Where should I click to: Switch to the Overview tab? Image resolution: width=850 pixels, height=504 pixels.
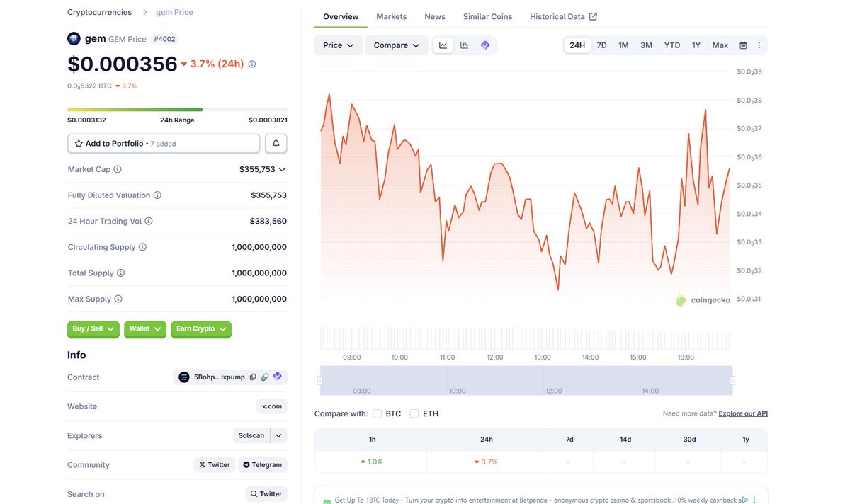pyautogui.click(x=341, y=16)
